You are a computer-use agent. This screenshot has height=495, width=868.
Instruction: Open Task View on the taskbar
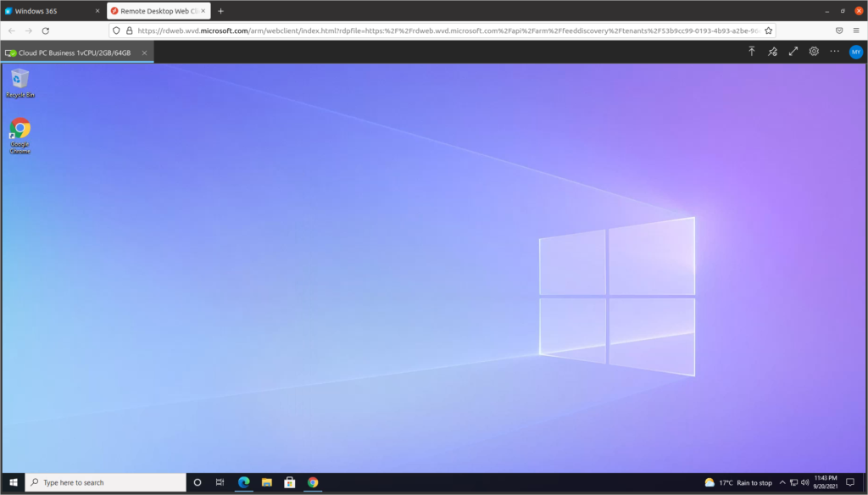pyautogui.click(x=220, y=483)
